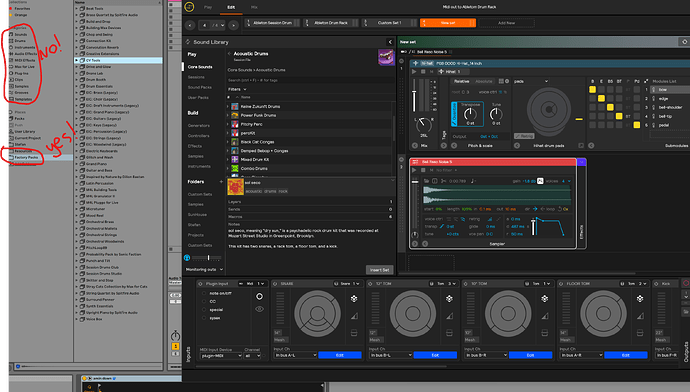Open the Filters dropdown in Sound Library
This screenshot has height=392, width=690.
click(237, 89)
